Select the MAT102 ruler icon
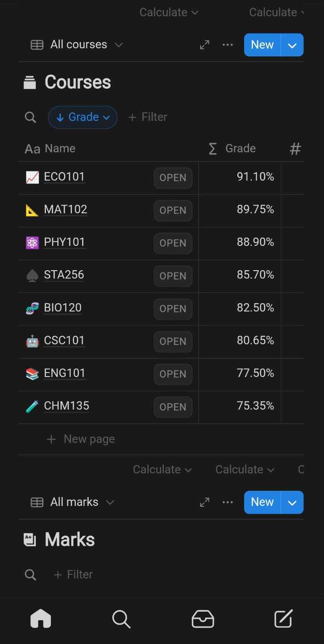This screenshot has width=324, height=644. pos(31,210)
